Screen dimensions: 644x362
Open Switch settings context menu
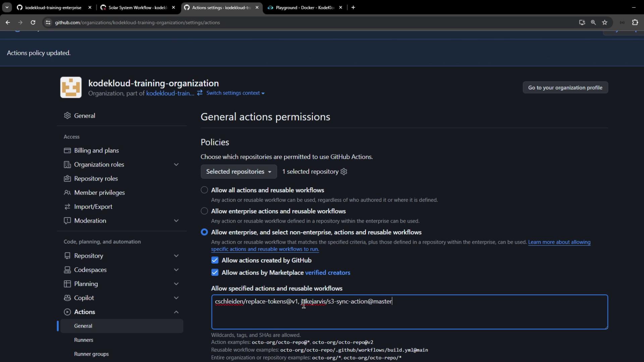click(x=235, y=93)
